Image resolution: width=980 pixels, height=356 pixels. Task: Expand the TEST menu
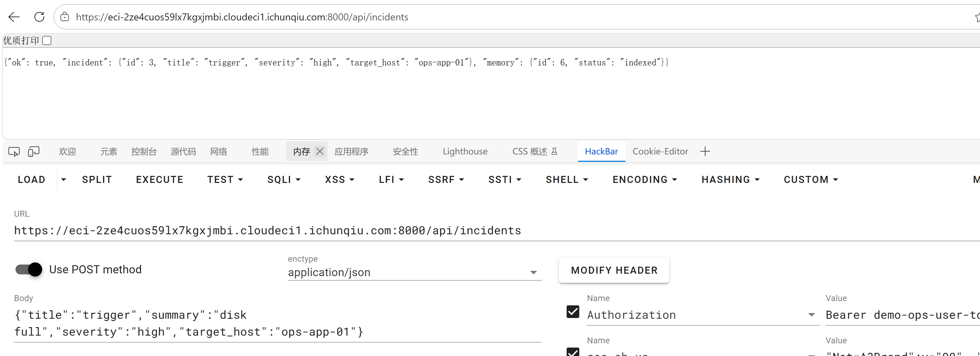pyautogui.click(x=225, y=179)
